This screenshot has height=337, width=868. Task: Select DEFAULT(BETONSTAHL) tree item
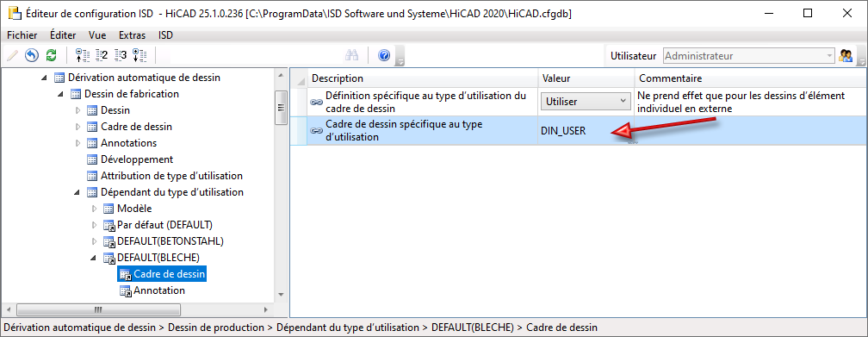click(170, 241)
